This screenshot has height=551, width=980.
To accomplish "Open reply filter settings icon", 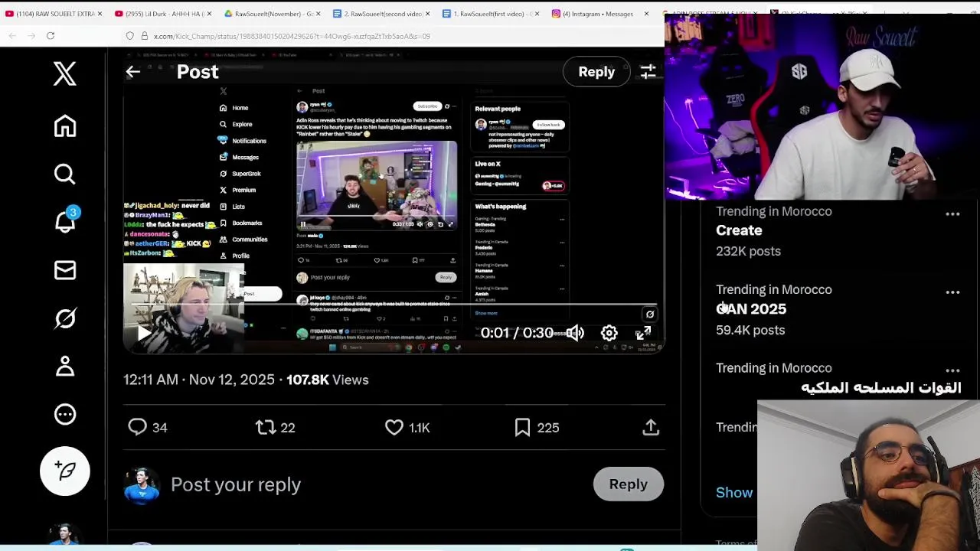I will [x=648, y=72].
